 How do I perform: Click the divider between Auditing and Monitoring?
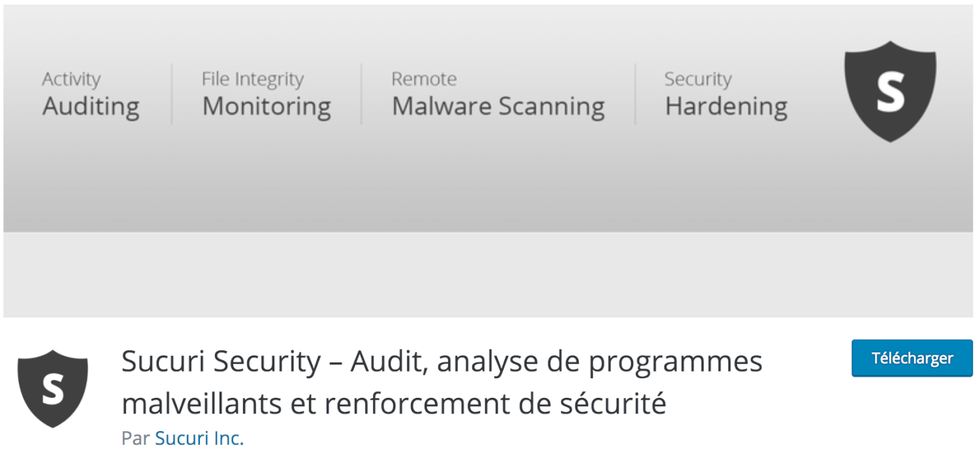171,93
